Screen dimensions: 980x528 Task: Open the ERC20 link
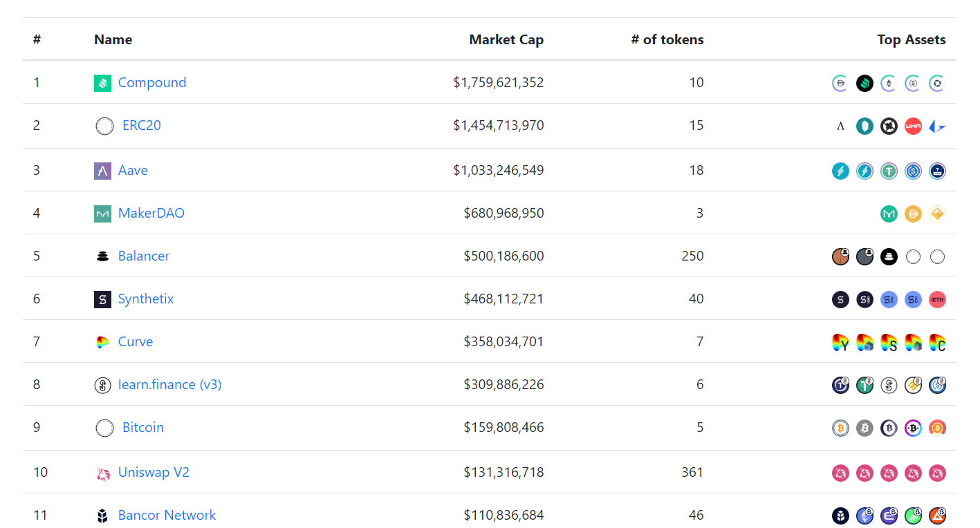(142, 125)
